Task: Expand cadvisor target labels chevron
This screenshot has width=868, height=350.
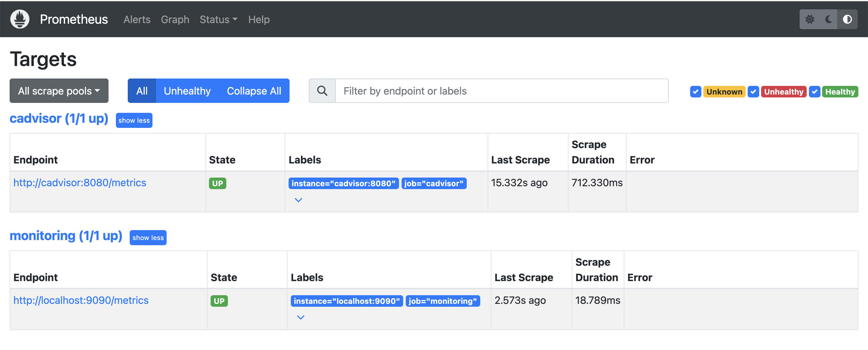Action: [298, 200]
